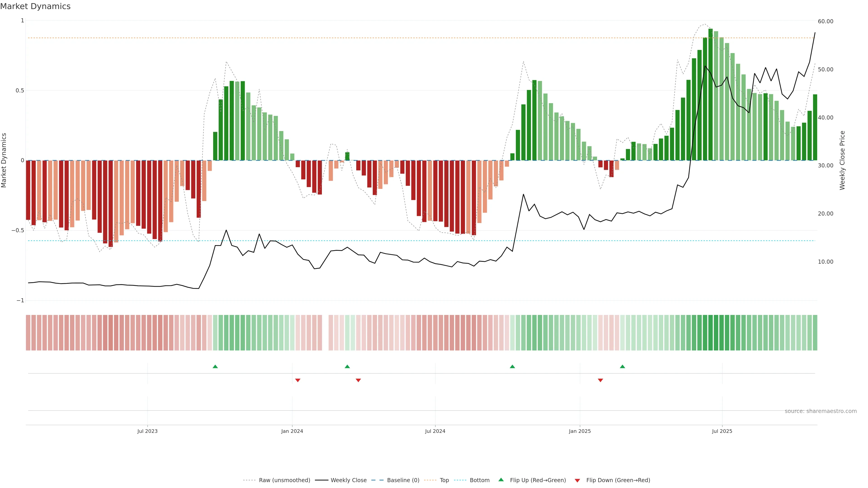Click the red flip-down marker after Jan 2025
868x488 pixels.
click(x=600, y=380)
